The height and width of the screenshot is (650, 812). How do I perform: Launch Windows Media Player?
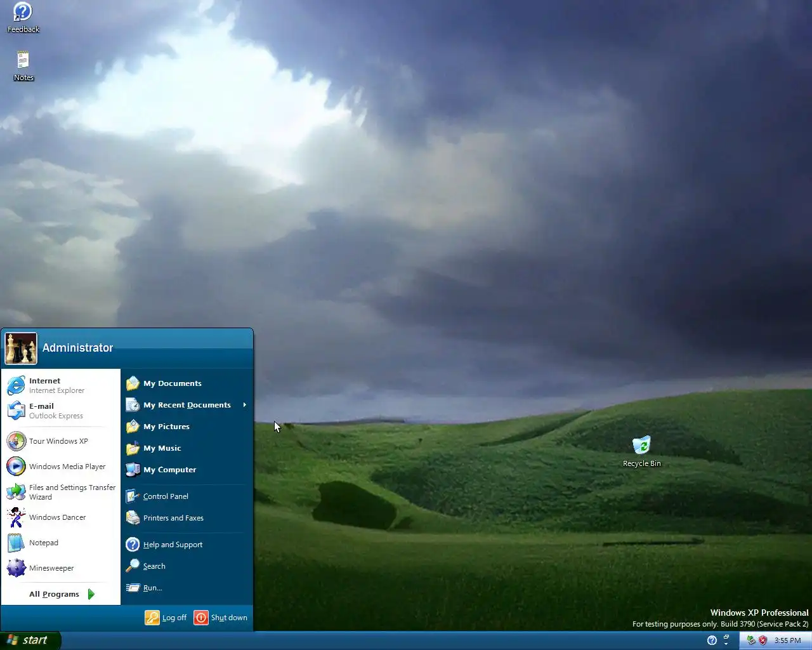pyautogui.click(x=60, y=467)
